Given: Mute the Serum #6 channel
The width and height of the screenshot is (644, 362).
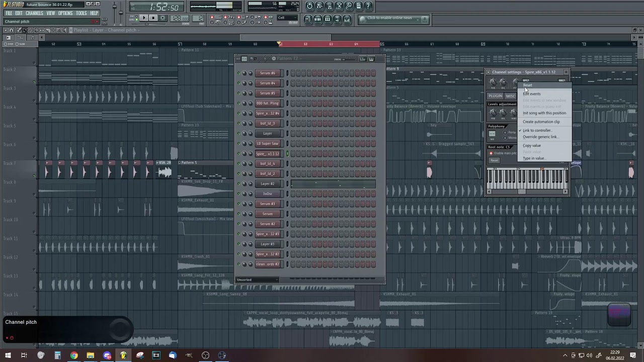Looking at the screenshot, I should pyautogui.click(x=239, y=73).
